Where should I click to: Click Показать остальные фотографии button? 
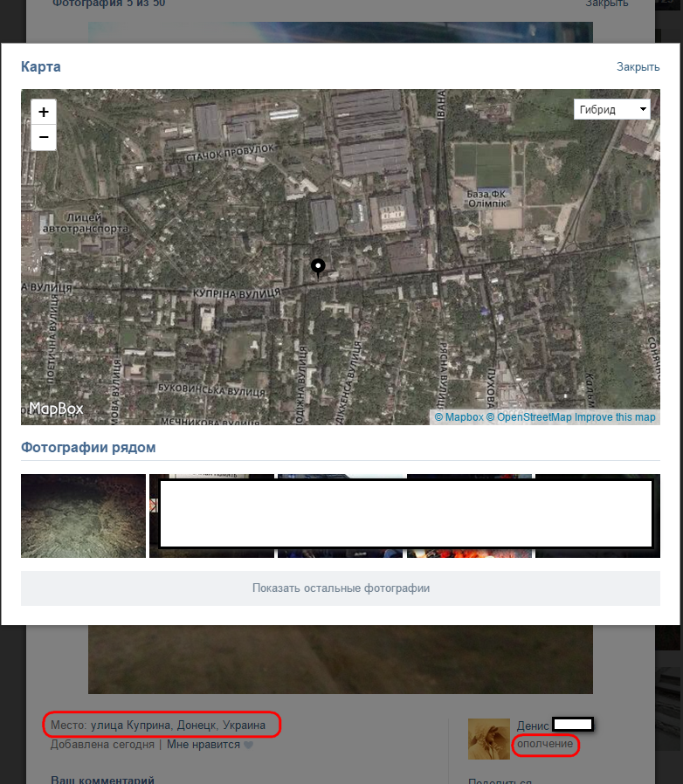341,588
